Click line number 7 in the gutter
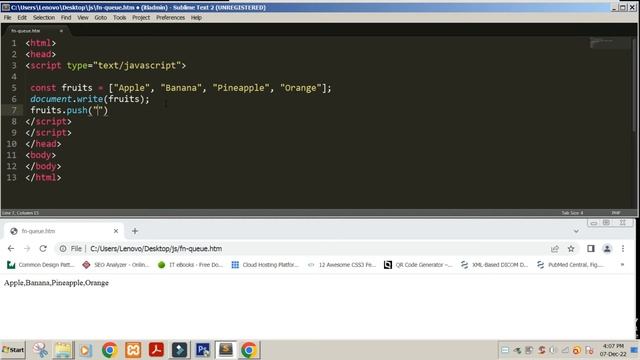This screenshot has height=360, width=640. click(14, 110)
